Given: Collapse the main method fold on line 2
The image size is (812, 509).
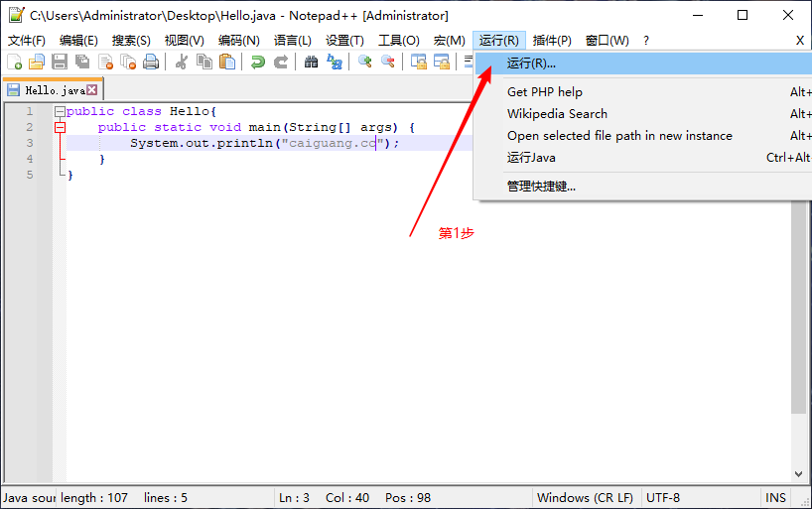Looking at the screenshot, I should point(61,127).
